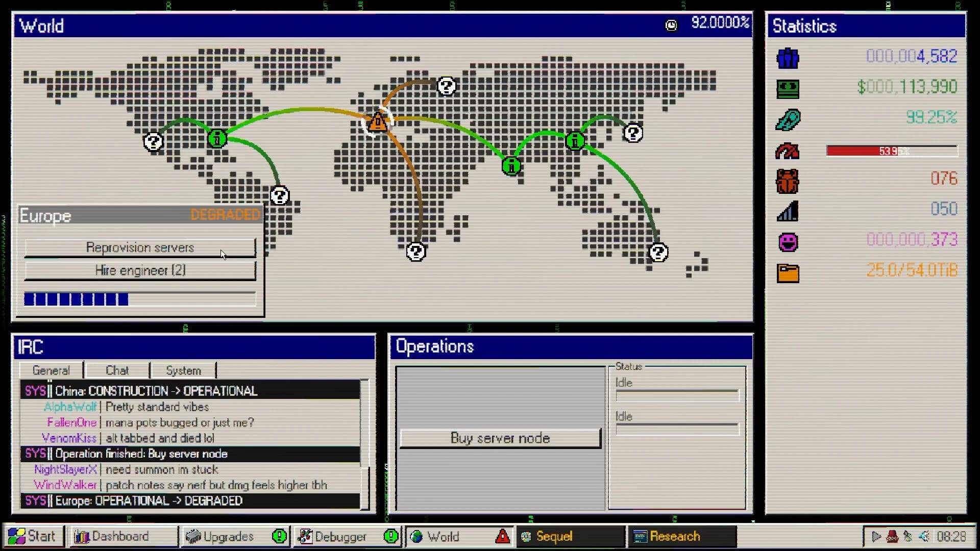Click the red load progress bar in Statistics
Image resolution: width=980 pixels, height=551 pixels.
(891, 151)
